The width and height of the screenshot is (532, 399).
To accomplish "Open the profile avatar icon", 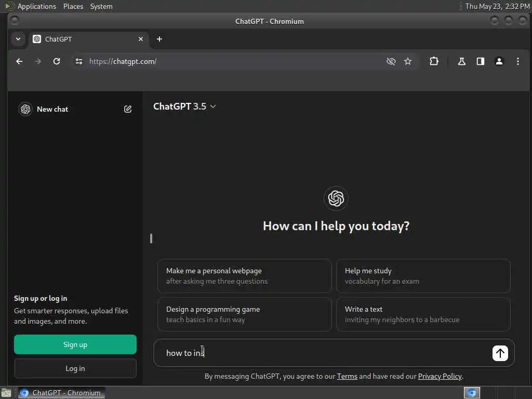I will coord(499,61).
